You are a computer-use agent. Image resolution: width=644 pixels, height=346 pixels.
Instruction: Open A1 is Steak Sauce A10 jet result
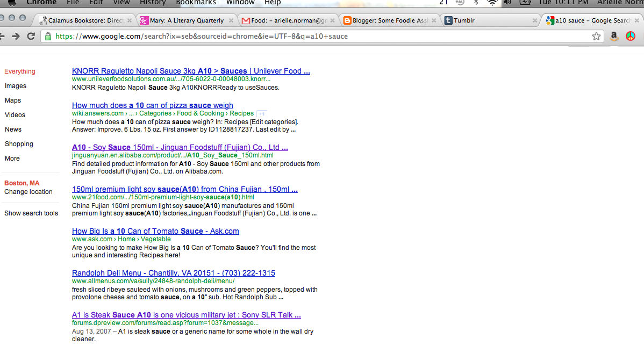[x=187, y=315]
